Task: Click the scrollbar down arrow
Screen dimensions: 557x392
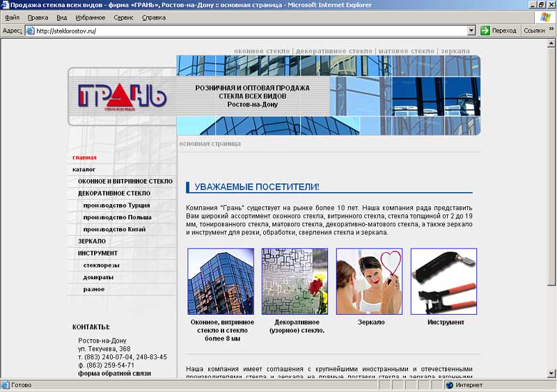Action: (551, 373)
